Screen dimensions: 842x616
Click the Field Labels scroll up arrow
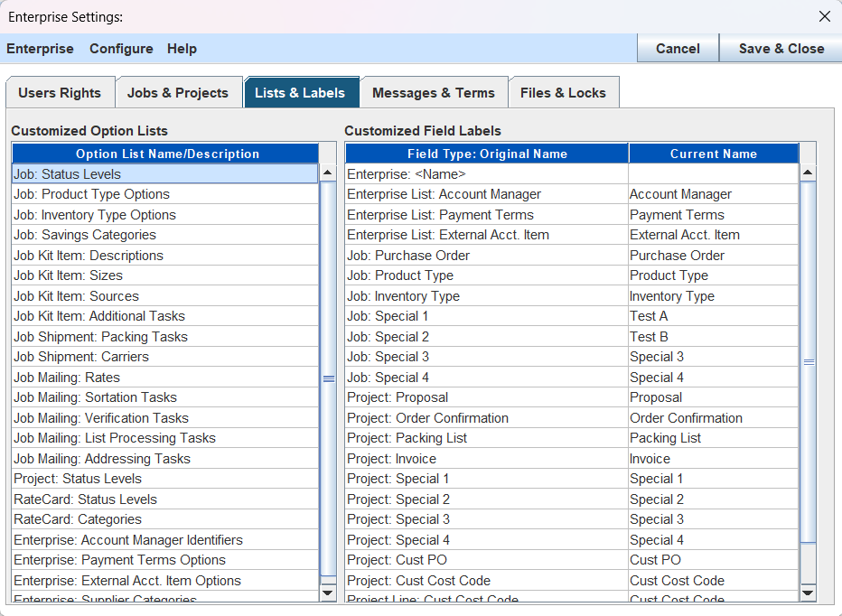click(808, 173)
